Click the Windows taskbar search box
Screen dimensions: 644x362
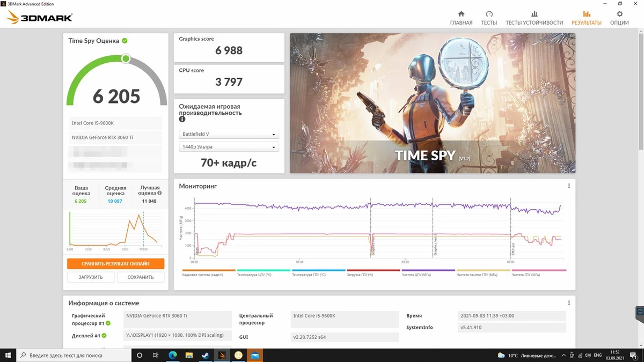tap(73, 355)
